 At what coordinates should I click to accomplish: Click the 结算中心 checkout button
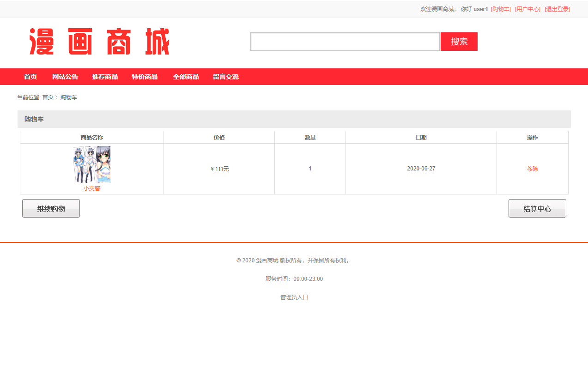(x=537, y=208)
